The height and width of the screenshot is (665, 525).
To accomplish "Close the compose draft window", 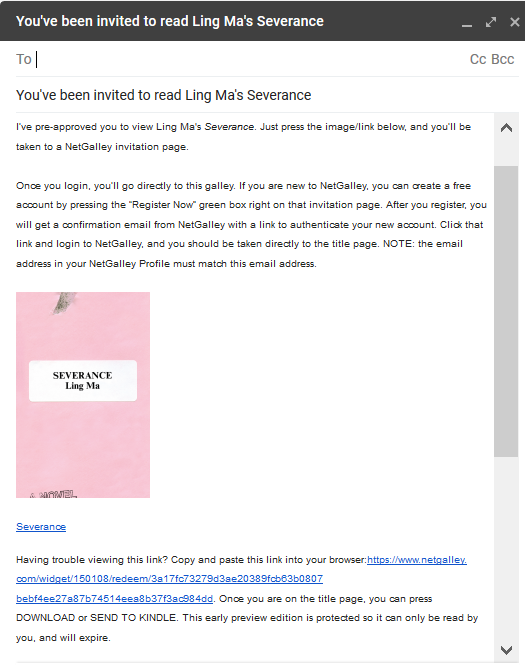I will point(514,22).
